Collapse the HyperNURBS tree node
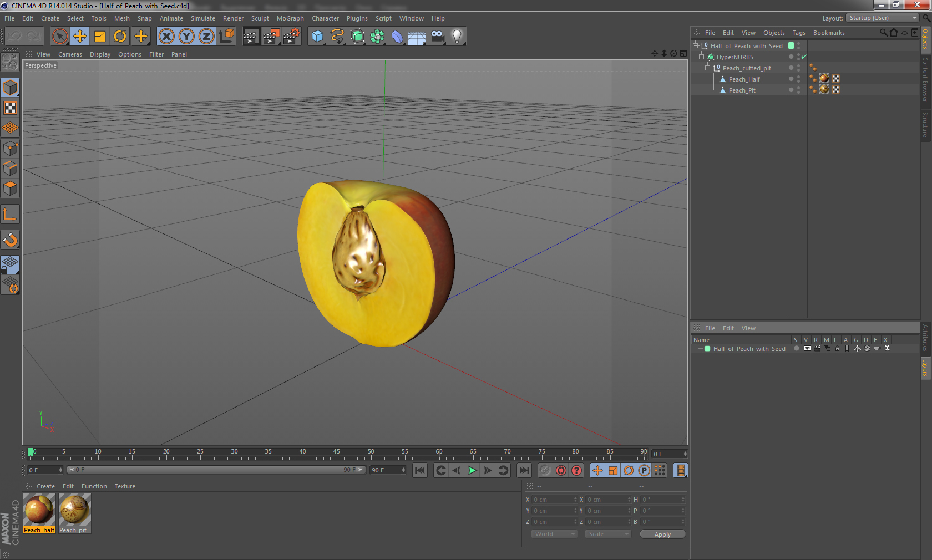 click(701, 57)
